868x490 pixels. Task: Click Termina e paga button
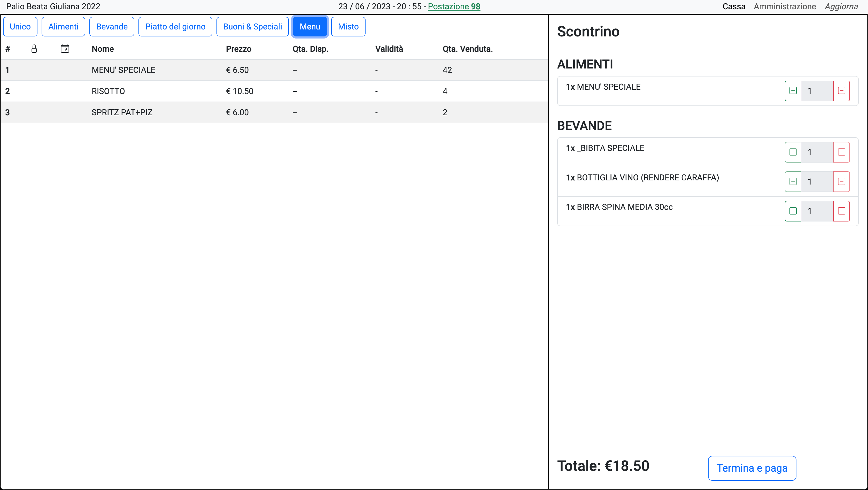tap(752, 468)
